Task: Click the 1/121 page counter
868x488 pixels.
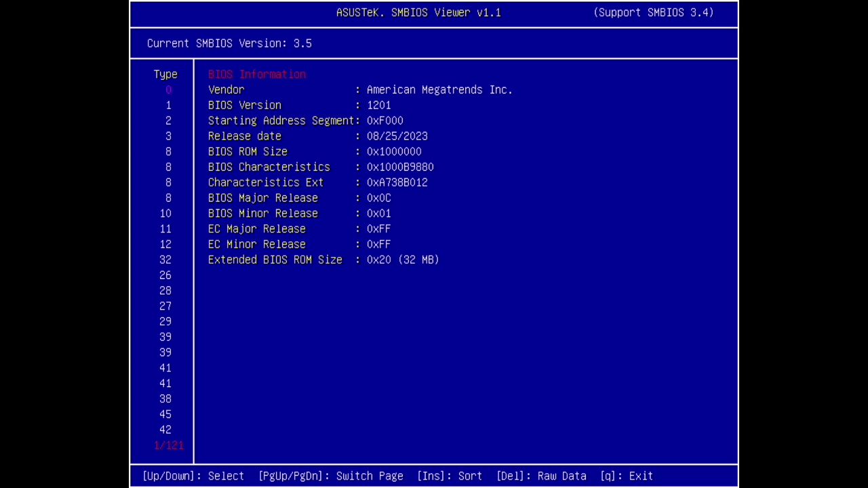Action: [x=169, y=445]
